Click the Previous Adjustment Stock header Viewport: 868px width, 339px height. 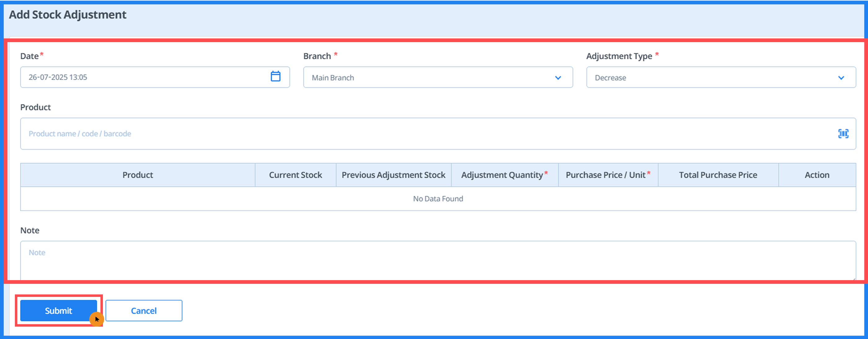(x=393, y=175)
